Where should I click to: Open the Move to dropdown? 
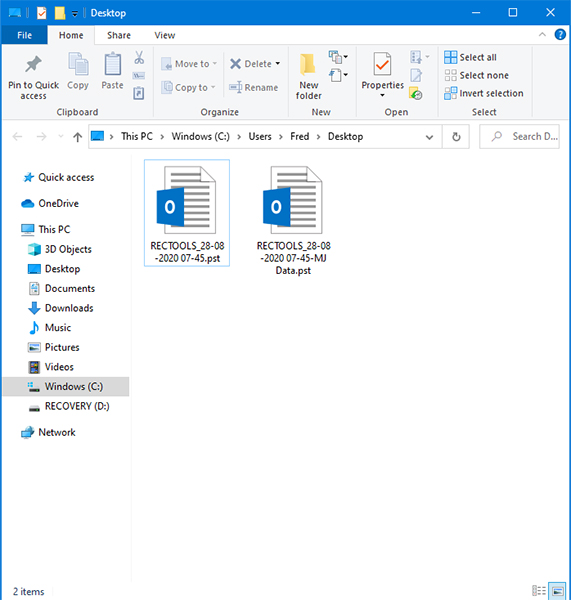[x=189, y=64]
